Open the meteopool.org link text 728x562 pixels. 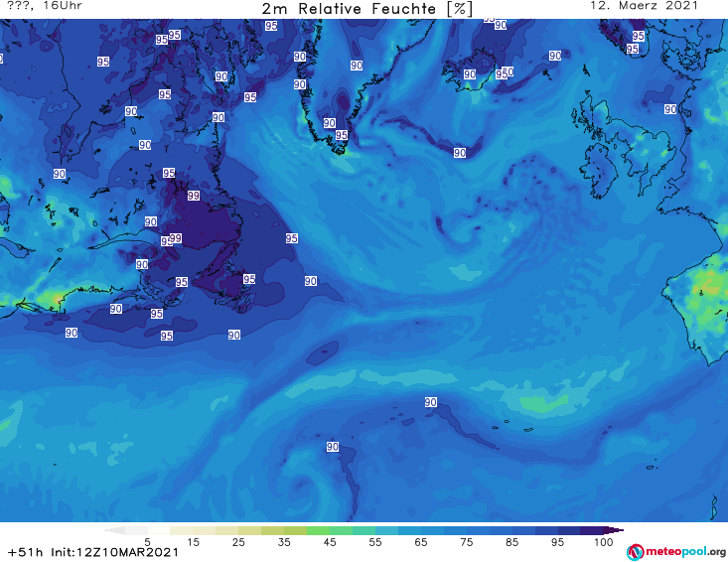point(685,552)
